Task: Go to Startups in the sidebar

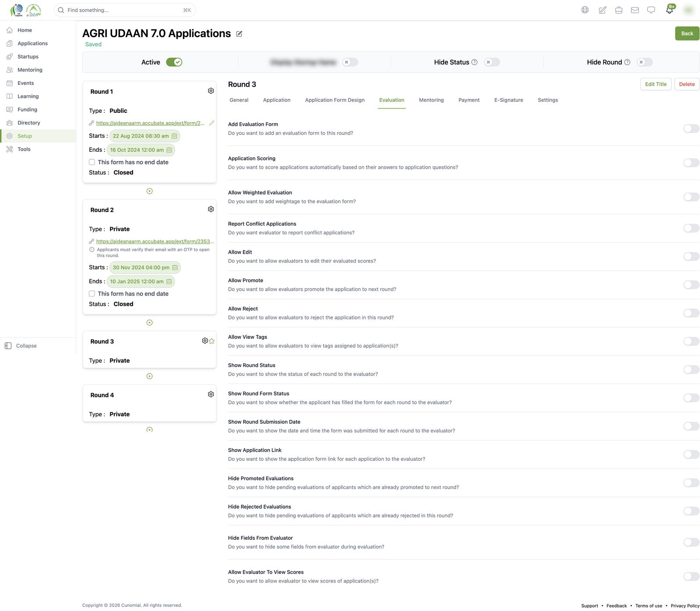Action: [28, 57]
